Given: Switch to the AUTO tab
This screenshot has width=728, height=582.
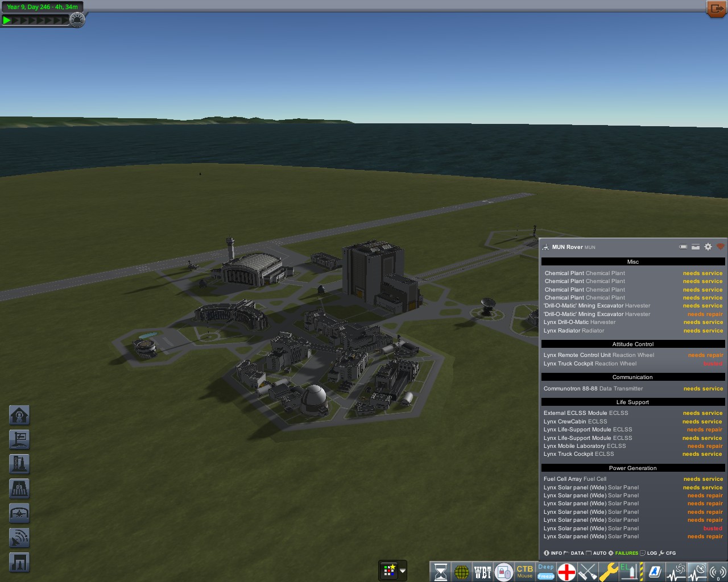Looking at the screenshot, I should (596, 553).
